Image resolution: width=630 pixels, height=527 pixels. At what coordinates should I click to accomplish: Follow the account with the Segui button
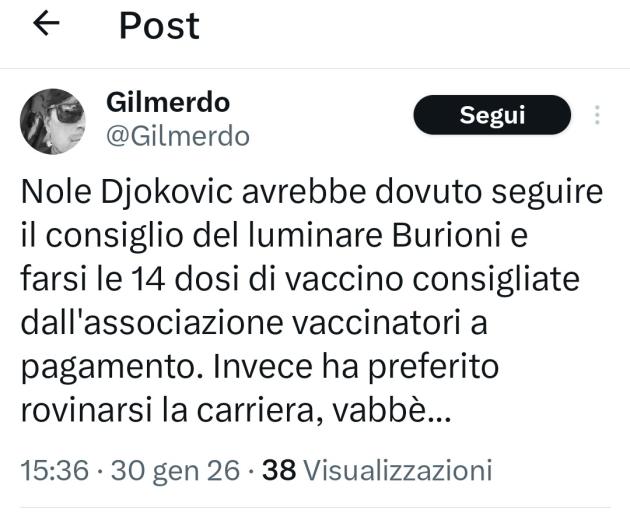[x=492, y=115]
